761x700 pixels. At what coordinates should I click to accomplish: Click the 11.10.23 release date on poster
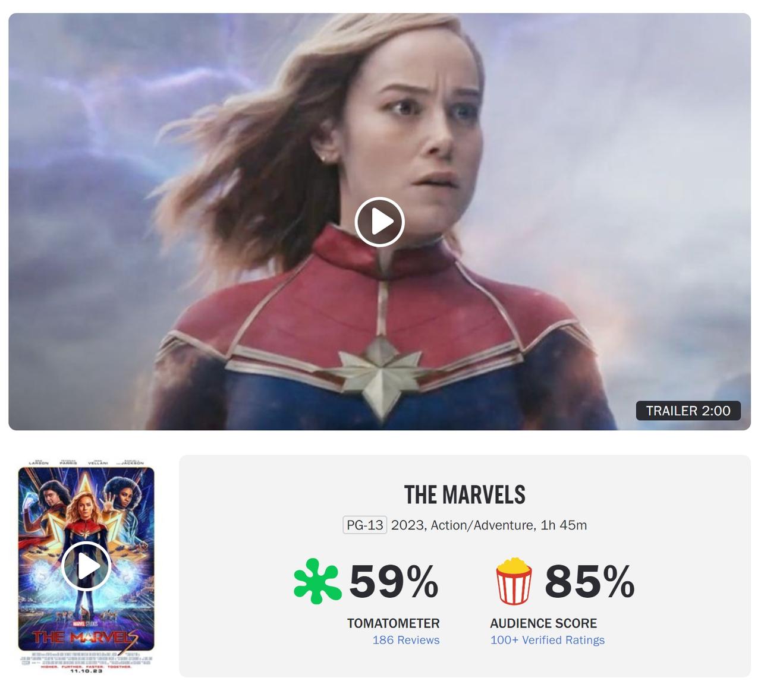86,671
